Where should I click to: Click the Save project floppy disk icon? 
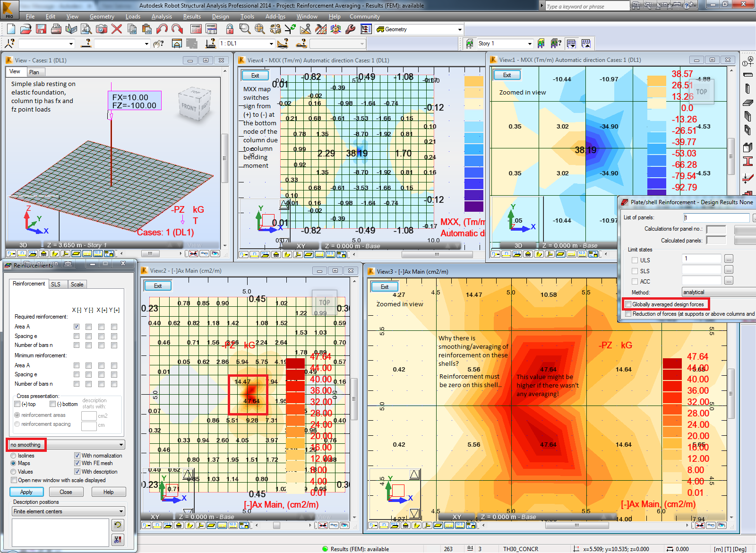(41, 29)
